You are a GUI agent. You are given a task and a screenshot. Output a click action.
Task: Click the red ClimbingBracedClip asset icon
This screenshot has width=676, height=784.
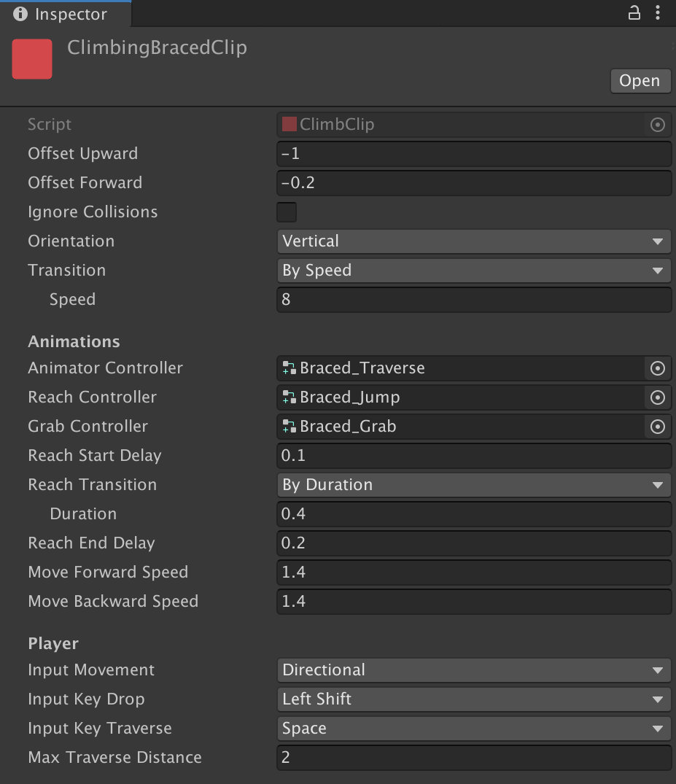[32, 59]
